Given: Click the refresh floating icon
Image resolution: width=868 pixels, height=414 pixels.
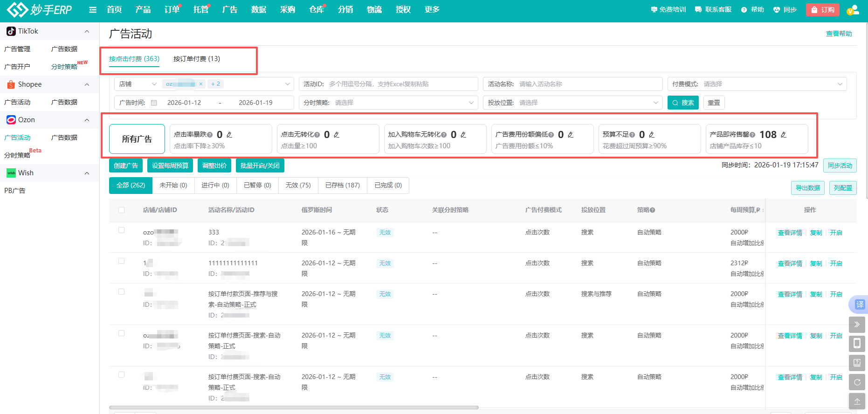Looking at the screenshot, I should tap(857, 382).
